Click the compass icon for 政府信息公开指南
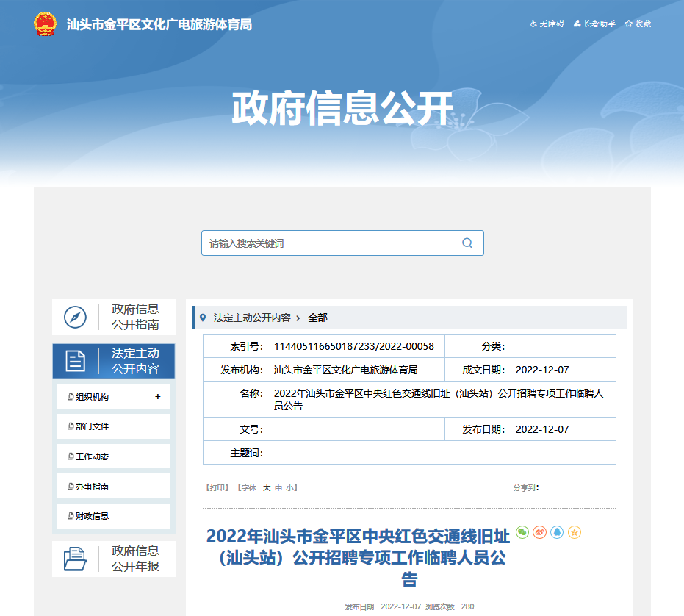The height and width of the screenshot is (616, 684). [x=75, y=317]
